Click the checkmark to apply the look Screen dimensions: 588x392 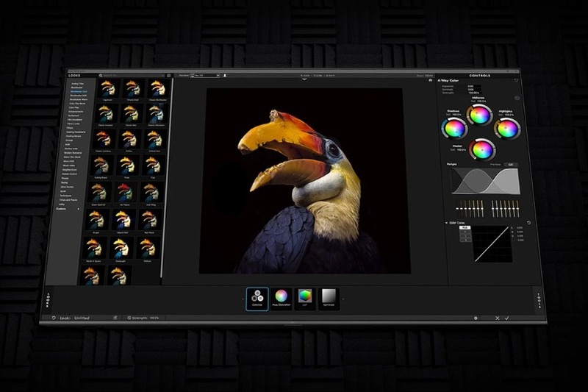[x=507, y=318]
